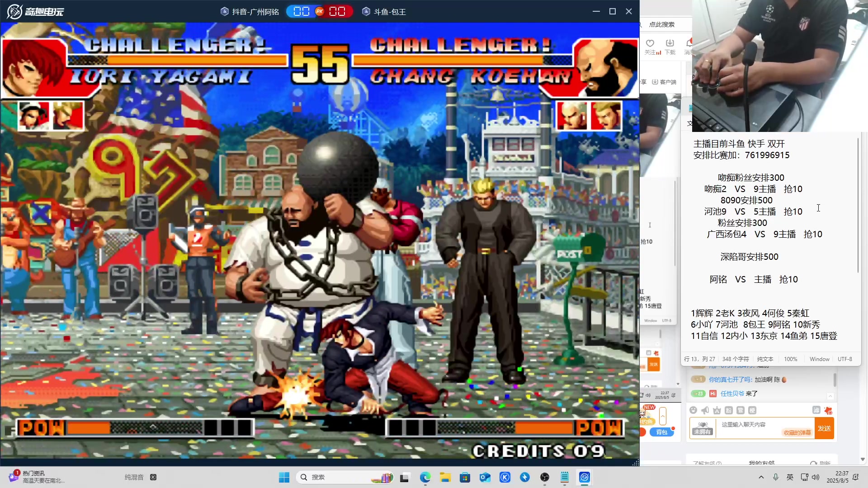
Task: Open Notepad from the taskbar
Action: pyautogui.click(x=565, y=477)
